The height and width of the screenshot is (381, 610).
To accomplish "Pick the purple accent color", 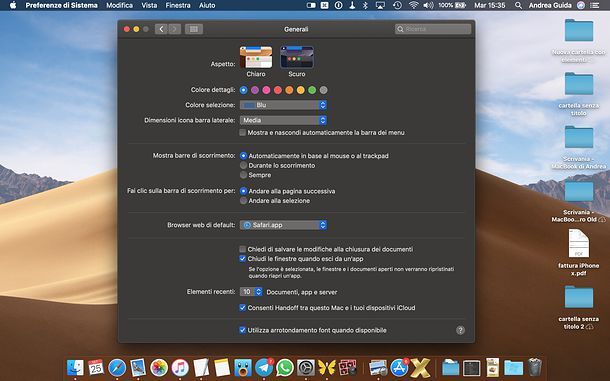I will (255, 90).
